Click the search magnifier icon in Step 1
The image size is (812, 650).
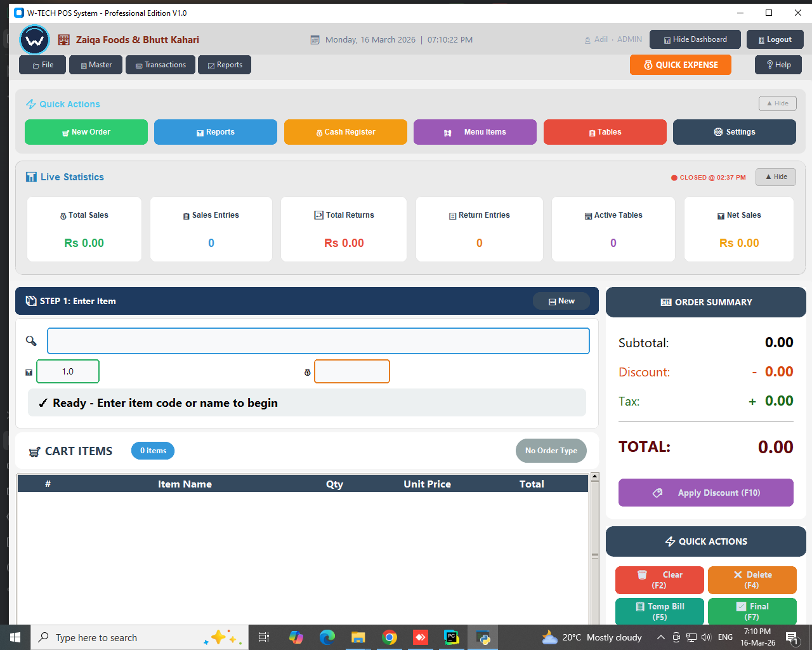click(31, 341)
